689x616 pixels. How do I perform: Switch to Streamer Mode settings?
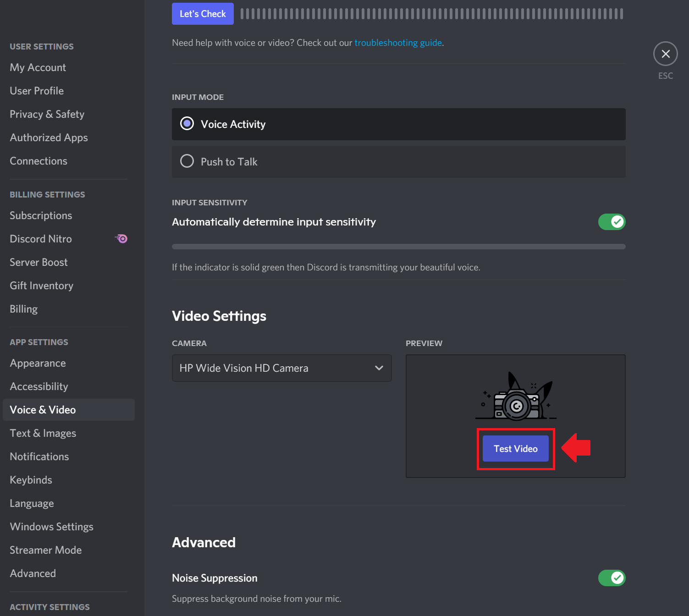[46, 550]
